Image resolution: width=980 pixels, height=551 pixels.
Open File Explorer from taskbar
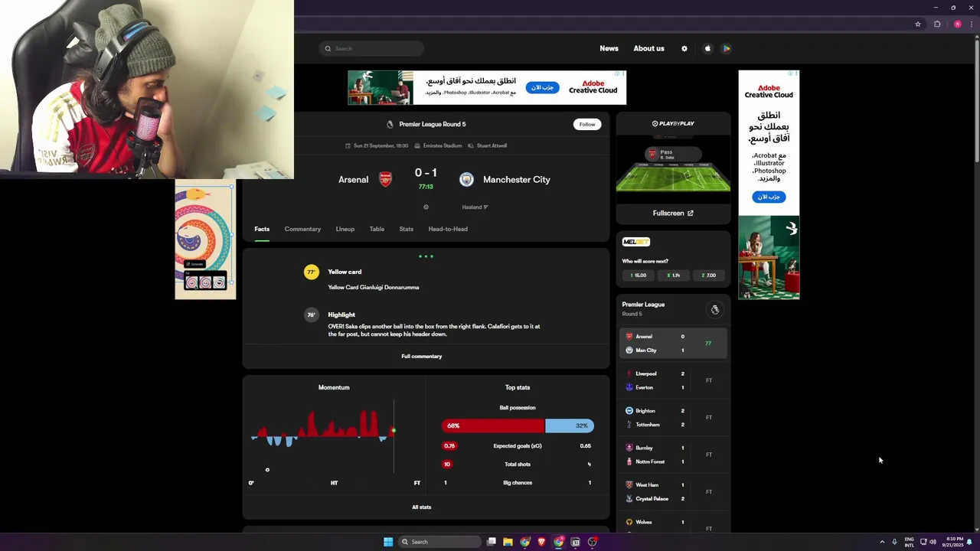[508, 542]
